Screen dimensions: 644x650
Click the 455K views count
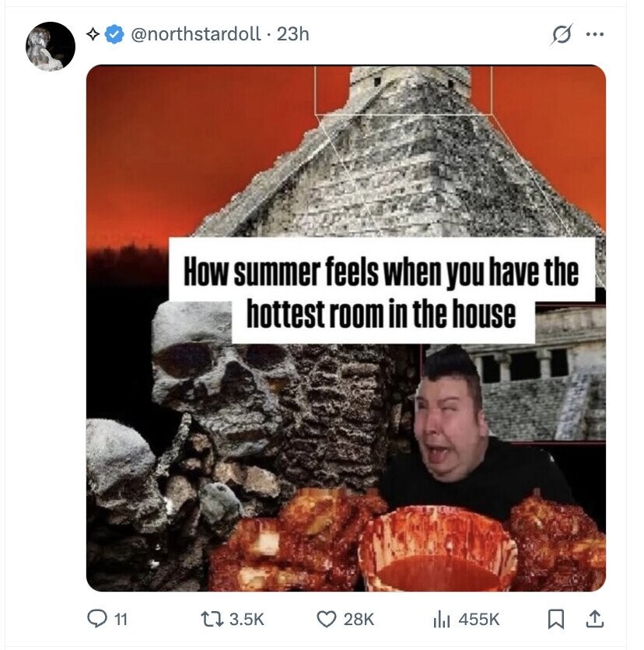478,620
